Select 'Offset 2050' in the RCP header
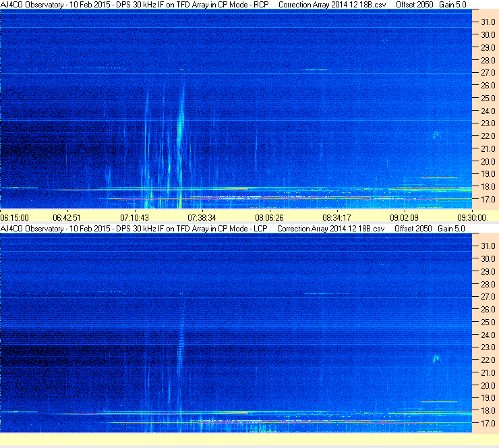 point(414,5)
